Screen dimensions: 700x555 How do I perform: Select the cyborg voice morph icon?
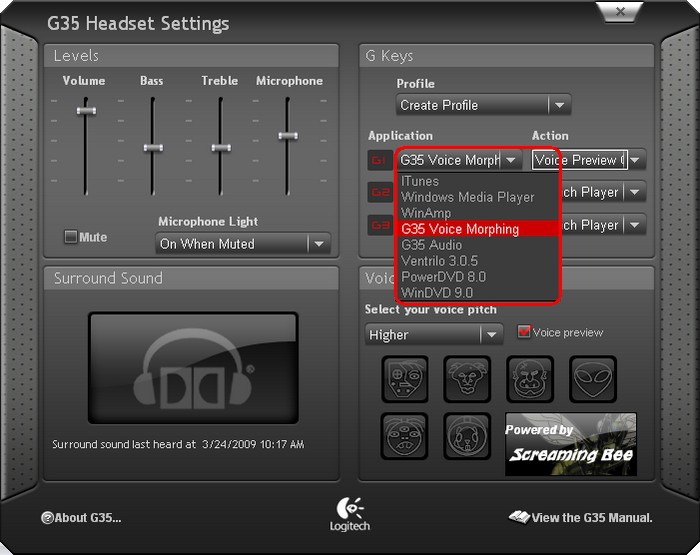point(405,379)
